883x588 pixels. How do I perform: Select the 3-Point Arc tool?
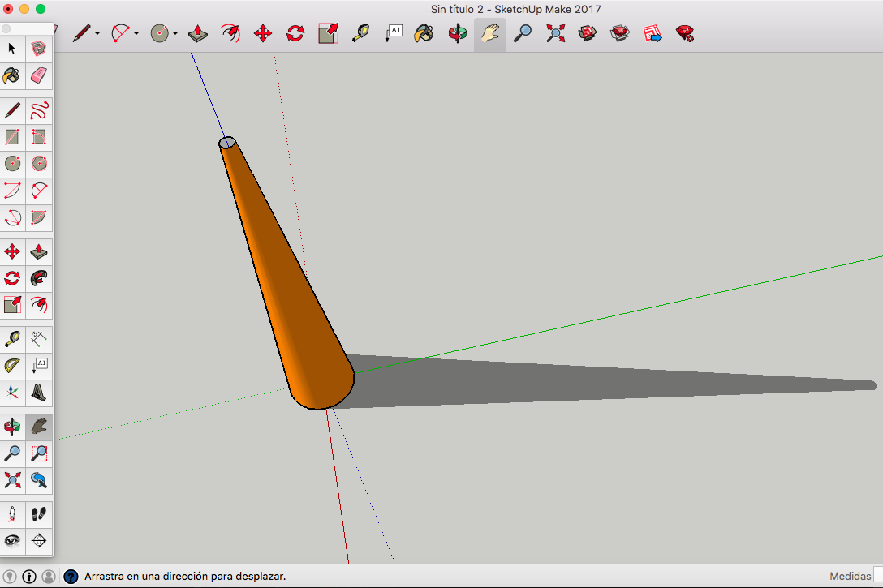12,217
